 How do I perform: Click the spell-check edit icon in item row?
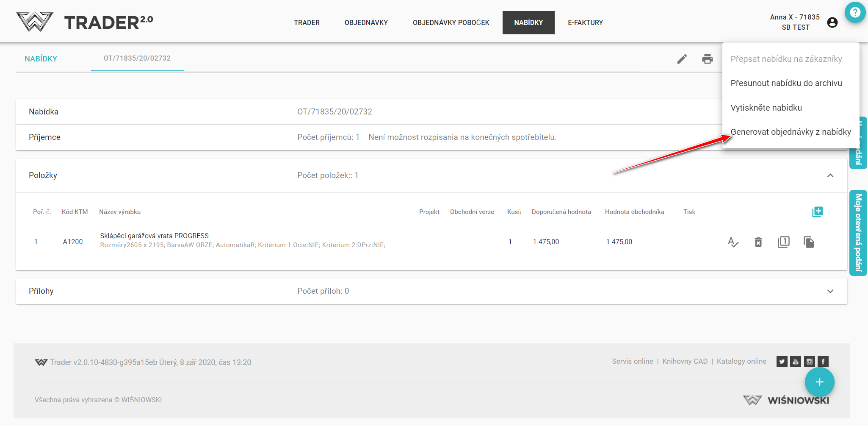tap(733, 242)
